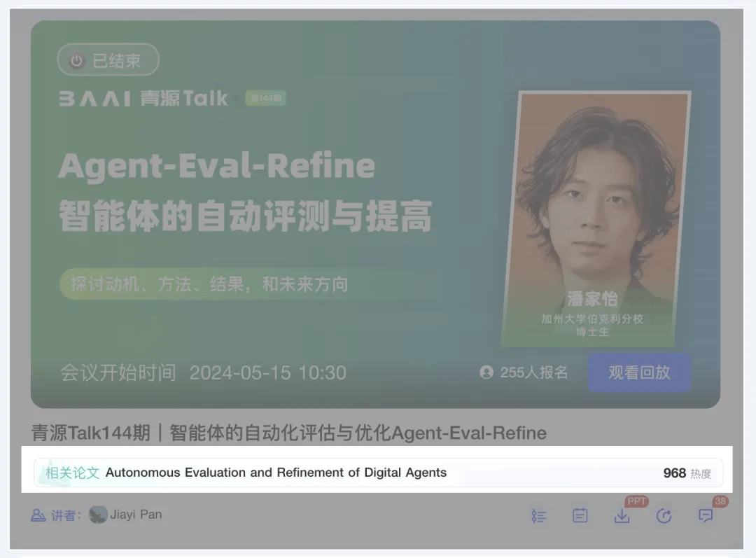Open the Autonomous Evaluation and Refinement paper
This screenshot has height=558, width=756.
(x=276, y=473)
